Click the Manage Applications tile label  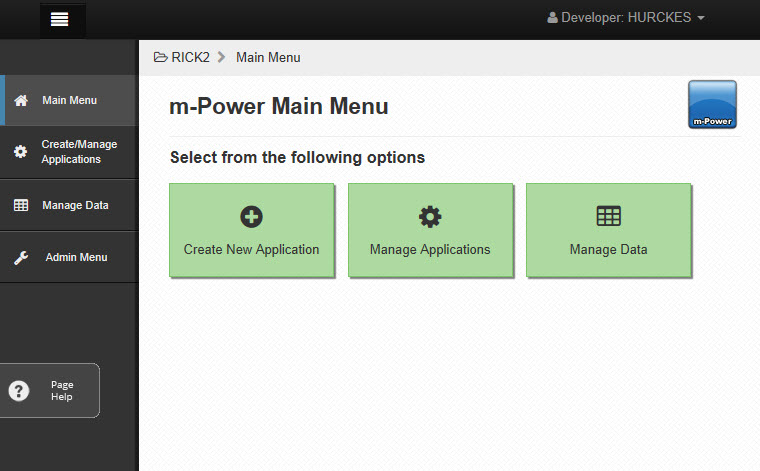coord(430,250)
